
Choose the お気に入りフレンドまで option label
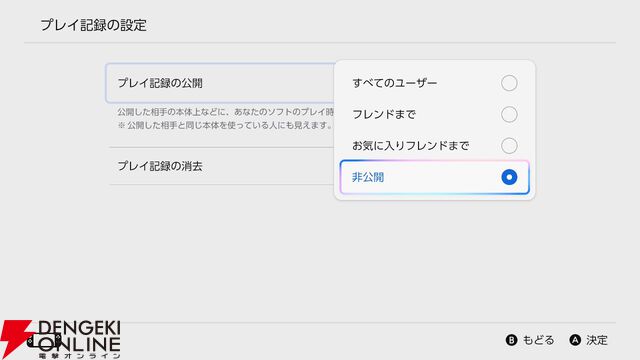411,146
